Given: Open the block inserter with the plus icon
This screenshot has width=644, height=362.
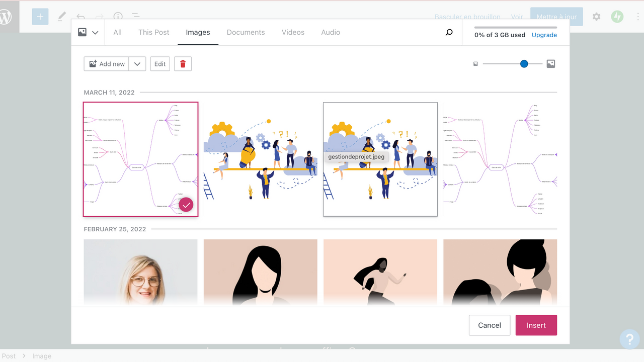Looking at the screenshot, I should coord(40,16).
